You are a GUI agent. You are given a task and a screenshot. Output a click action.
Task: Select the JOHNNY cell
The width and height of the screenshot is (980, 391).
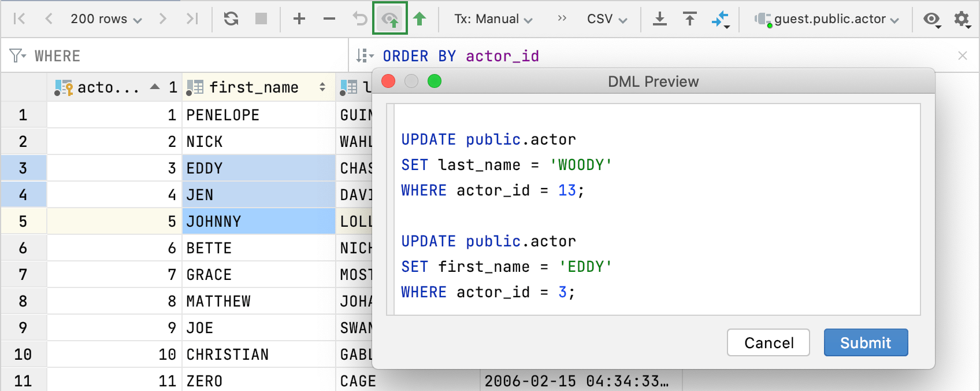259,222
